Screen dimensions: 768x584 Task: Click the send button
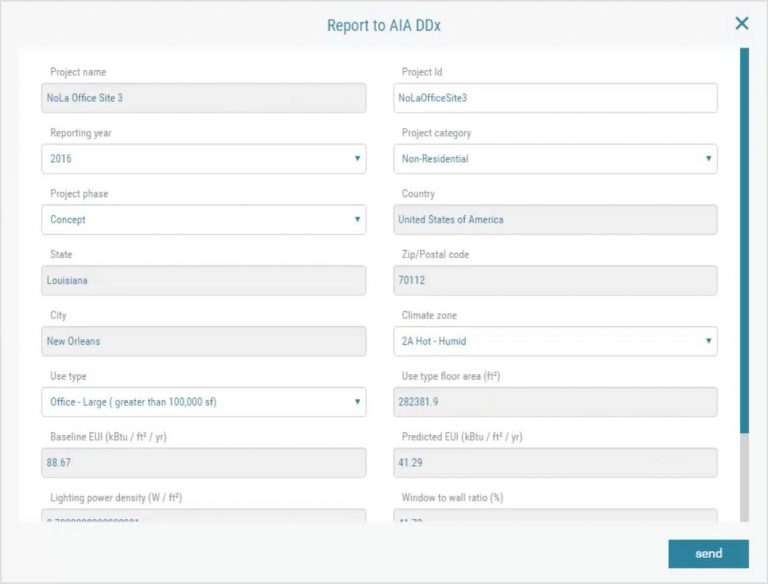pos(708,554)
